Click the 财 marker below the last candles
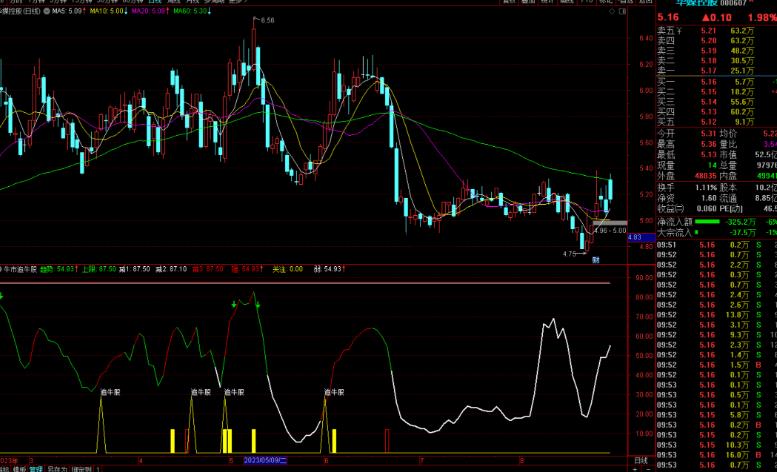The height and width of the screenshot is (472, 777). (596, 260)
